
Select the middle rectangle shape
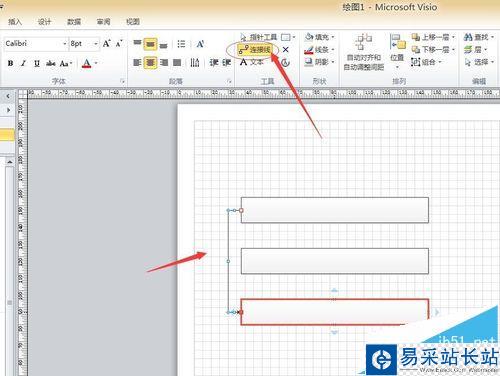point(335,261)
